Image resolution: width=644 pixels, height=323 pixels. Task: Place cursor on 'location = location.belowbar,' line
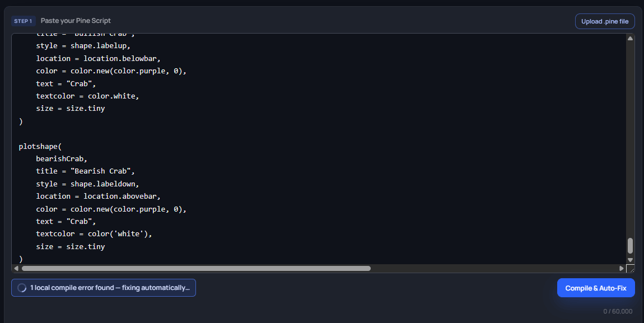pyautogui.click(x=98, y=59)
